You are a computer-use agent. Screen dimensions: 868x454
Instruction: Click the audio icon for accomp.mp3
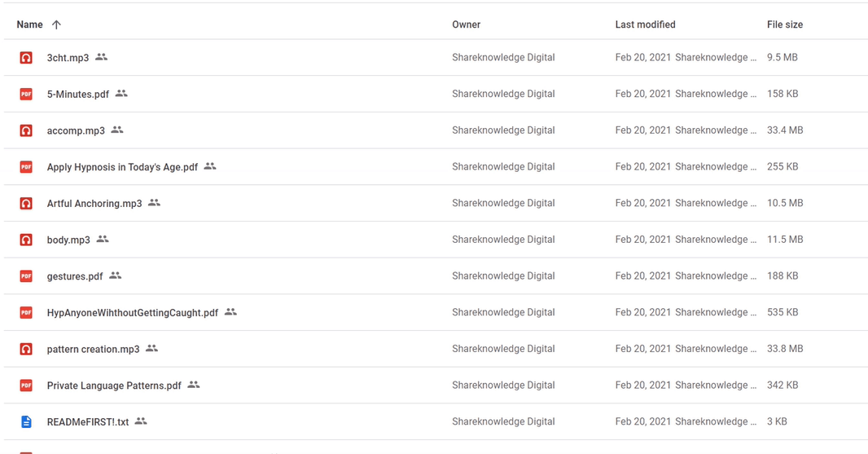pos(26,130)
